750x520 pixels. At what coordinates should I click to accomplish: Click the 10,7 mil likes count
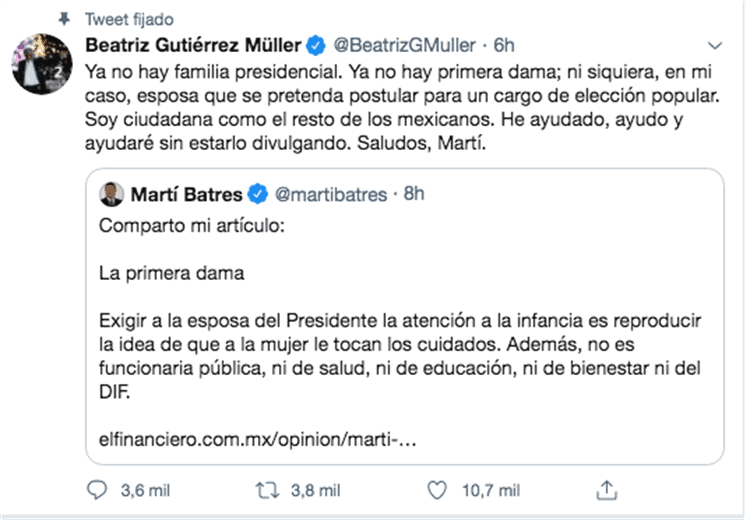click(x=489, y=490)
